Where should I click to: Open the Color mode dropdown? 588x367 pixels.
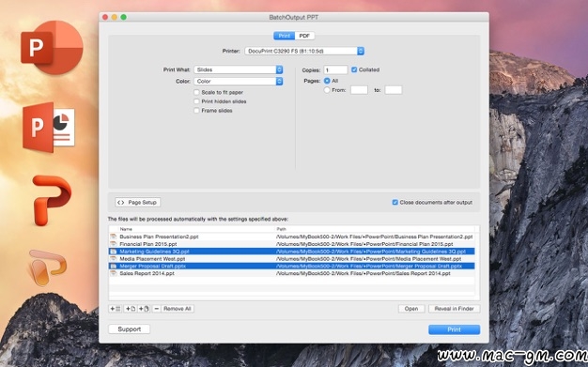point(239,81)
